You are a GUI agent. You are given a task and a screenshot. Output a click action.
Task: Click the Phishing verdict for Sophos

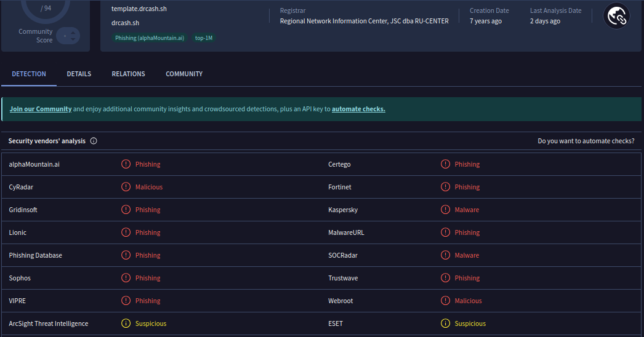click(148, 279)
